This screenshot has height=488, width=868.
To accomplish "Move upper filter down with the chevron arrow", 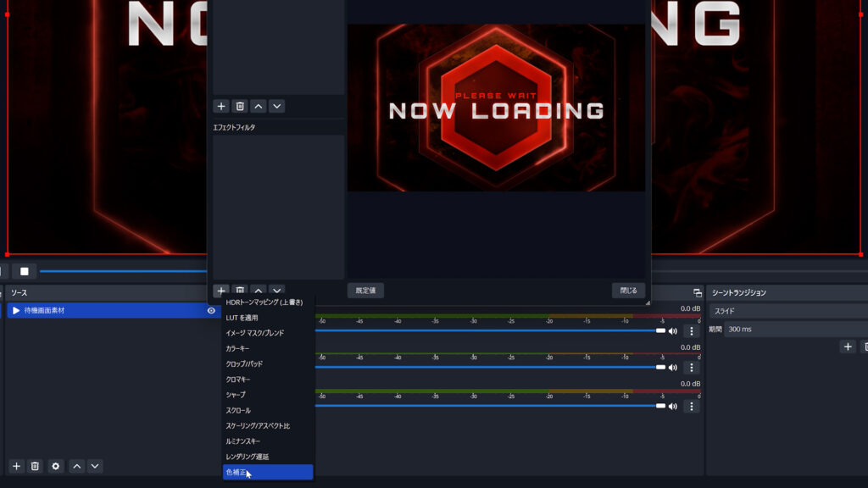I will 276,106.
